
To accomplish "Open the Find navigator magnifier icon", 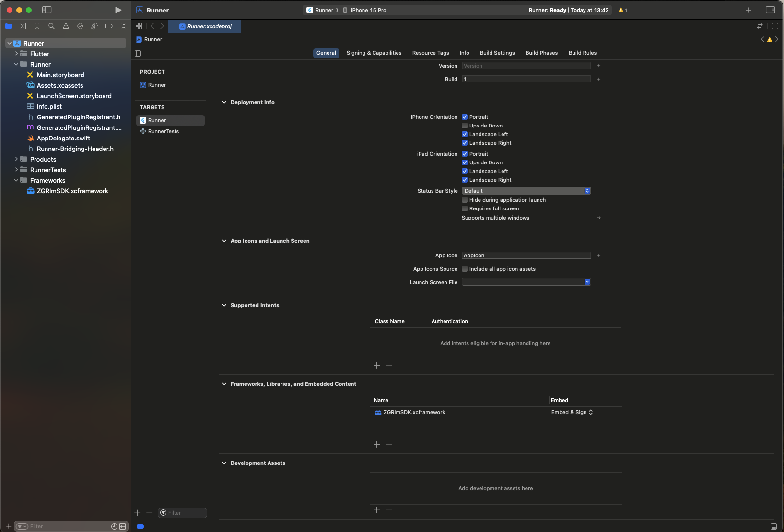I will [x=51, y=26].
